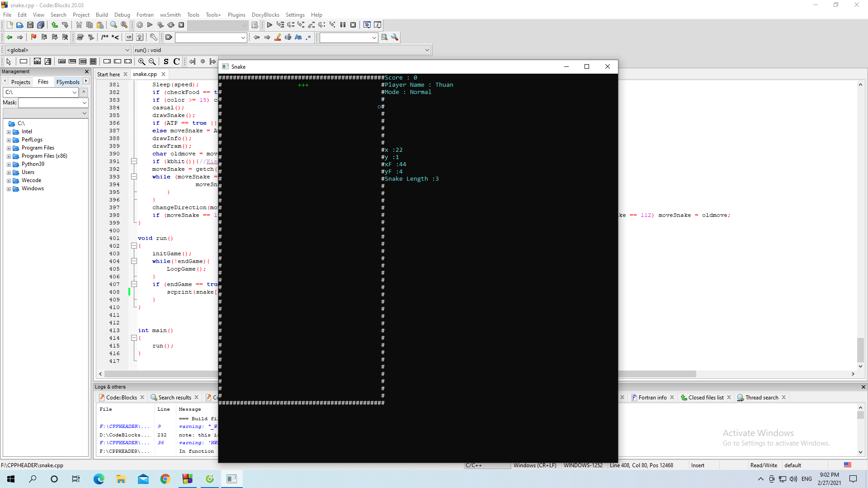The image size is (868, 488).
Task: Switch to the Start here tab
Action: (x=108, y=74)
